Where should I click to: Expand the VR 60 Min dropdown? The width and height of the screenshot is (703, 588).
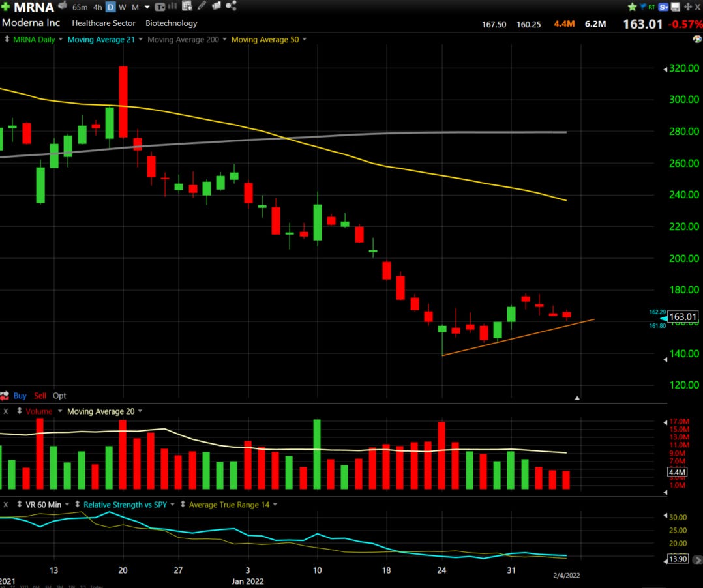(x=67, y=504)
